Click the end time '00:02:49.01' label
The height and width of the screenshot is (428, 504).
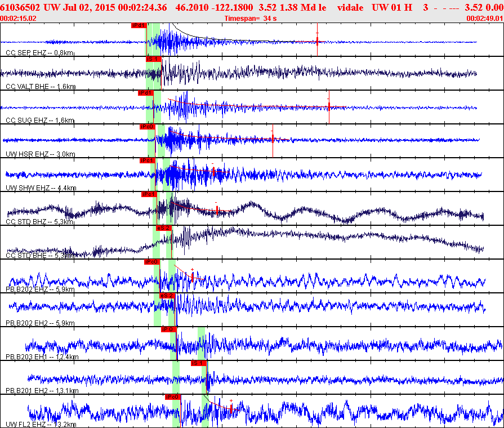coord(485,19)
